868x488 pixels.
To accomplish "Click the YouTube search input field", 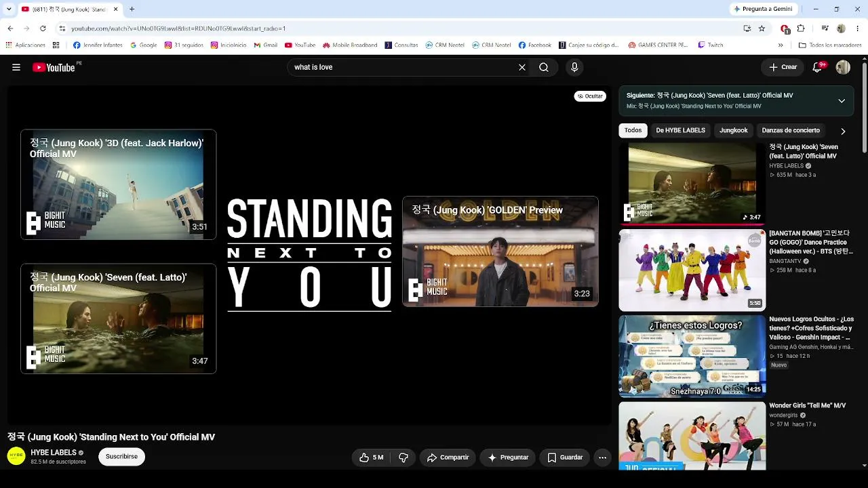I will (403, 67).
